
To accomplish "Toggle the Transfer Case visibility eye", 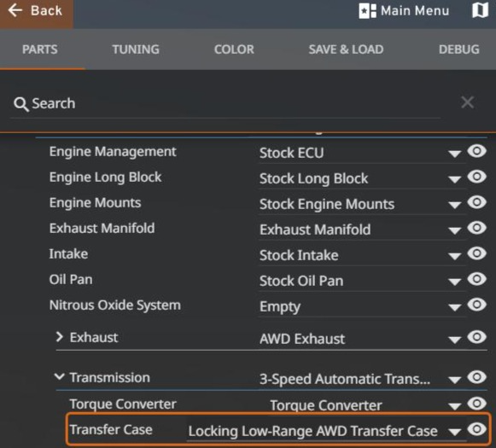I will (x=476, y=429).
